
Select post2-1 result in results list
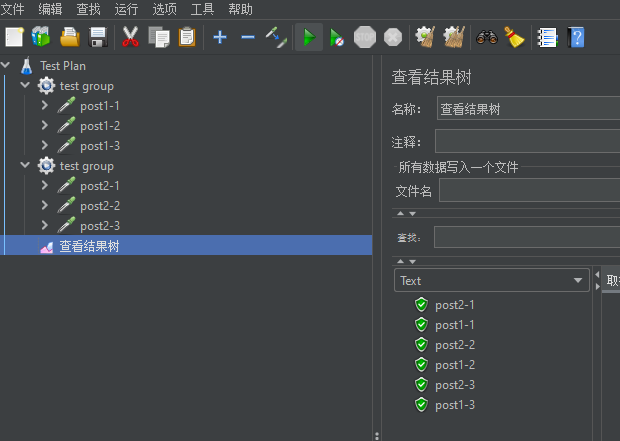click(x=455, y=305)
